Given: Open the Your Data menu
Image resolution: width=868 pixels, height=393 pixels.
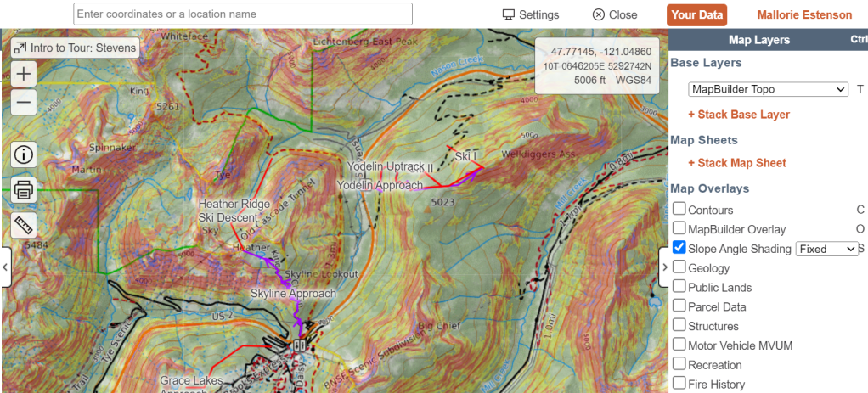Looking at the screenshot, I should coord(696,14).
